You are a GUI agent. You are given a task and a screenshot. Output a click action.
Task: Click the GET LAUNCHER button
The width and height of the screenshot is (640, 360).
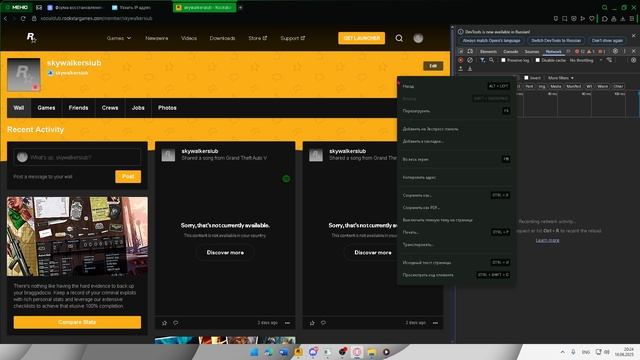click(361, 38)
